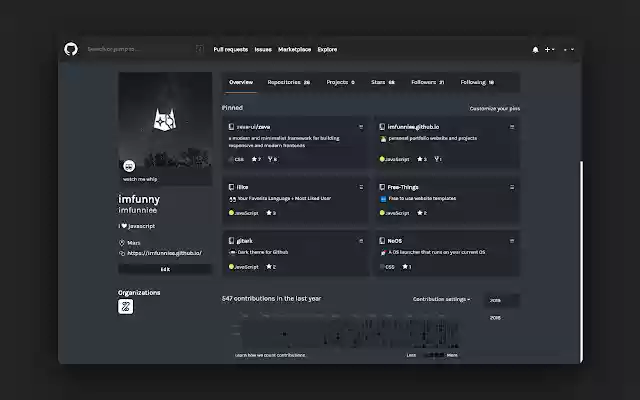
Task: Open the zeva pinned repository link
Action: coord(253,127)
